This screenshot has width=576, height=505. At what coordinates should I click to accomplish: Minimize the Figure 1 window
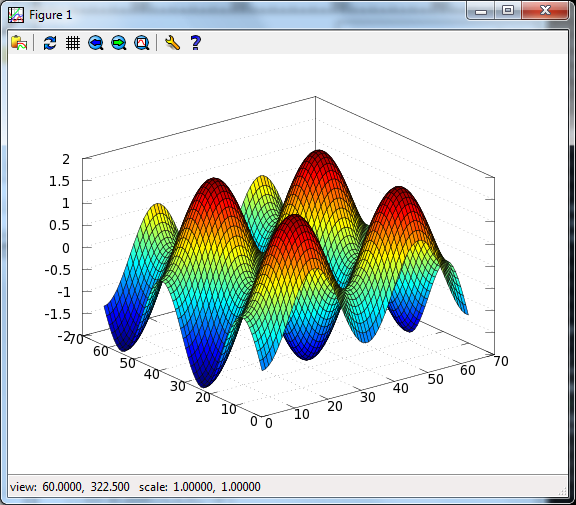tap(481, 11)
